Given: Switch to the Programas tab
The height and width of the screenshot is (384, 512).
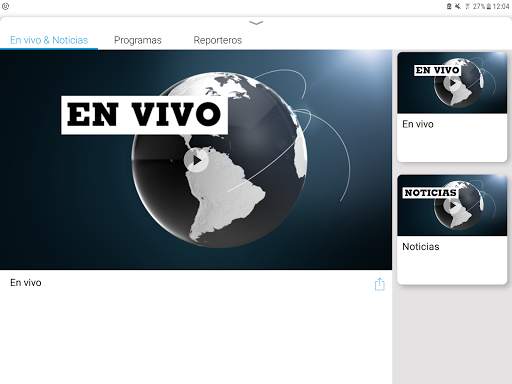Looking at the screenshot, I should point(138,40).
